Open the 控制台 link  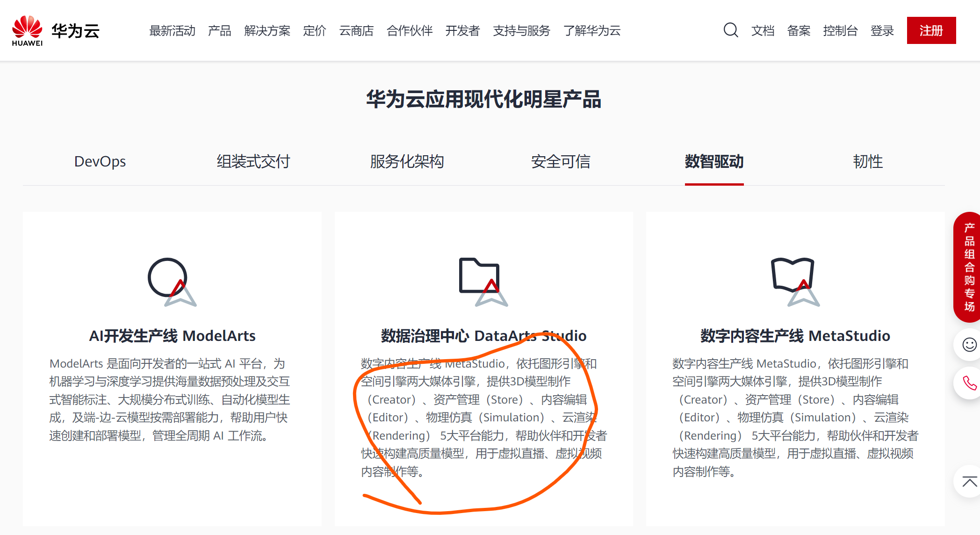point(840,30)
